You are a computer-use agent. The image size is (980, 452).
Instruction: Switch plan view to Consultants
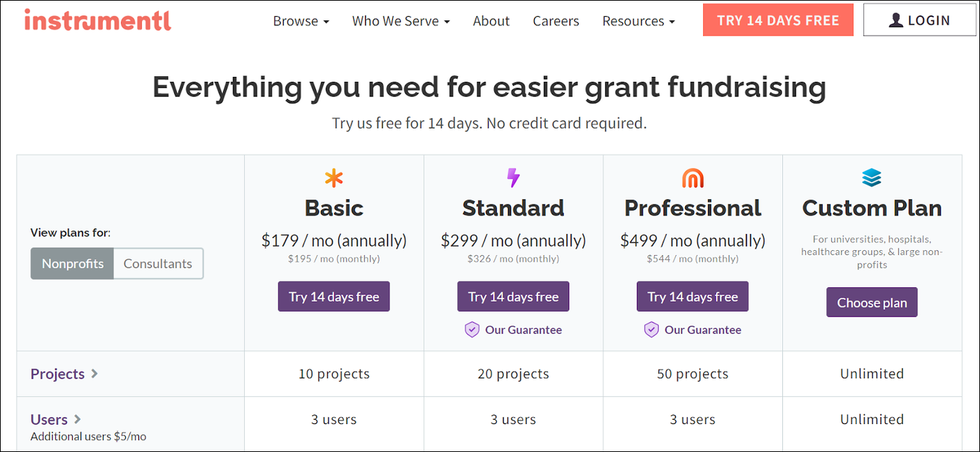pyautogui.click(x=158, y=263)
